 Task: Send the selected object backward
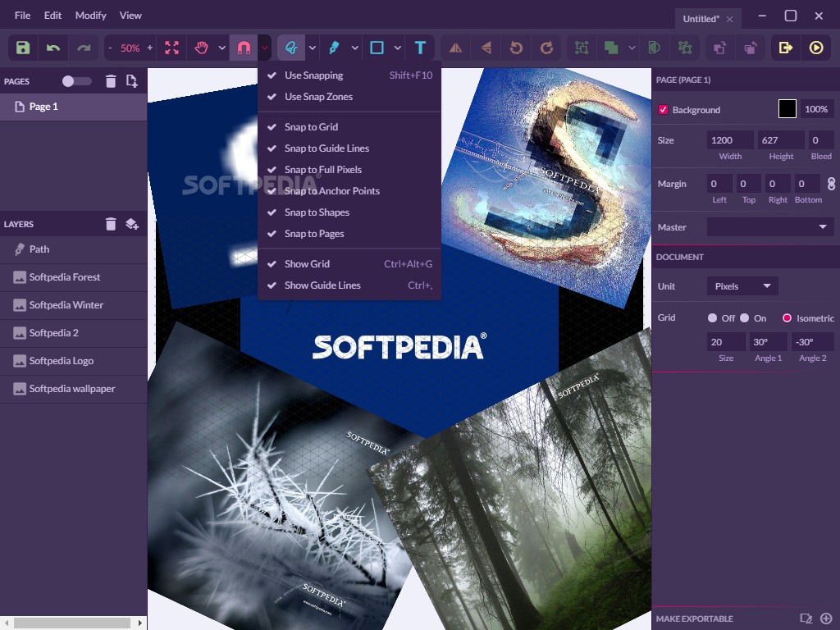pos(750,48)
